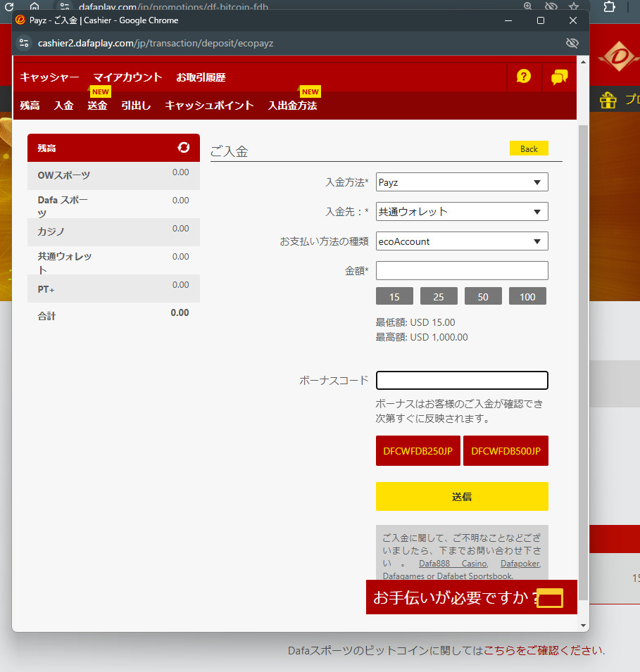The height and width of the screenshot is (672, 640).
Task: Select the 共通ウォレット balance row
Action: coord(113,260)
